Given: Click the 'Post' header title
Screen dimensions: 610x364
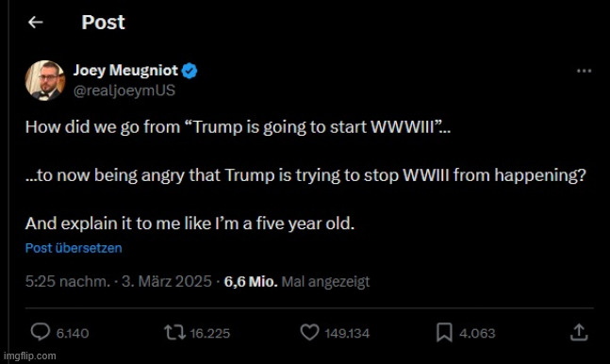Looking at the screenshot, I should coord(103,23).
